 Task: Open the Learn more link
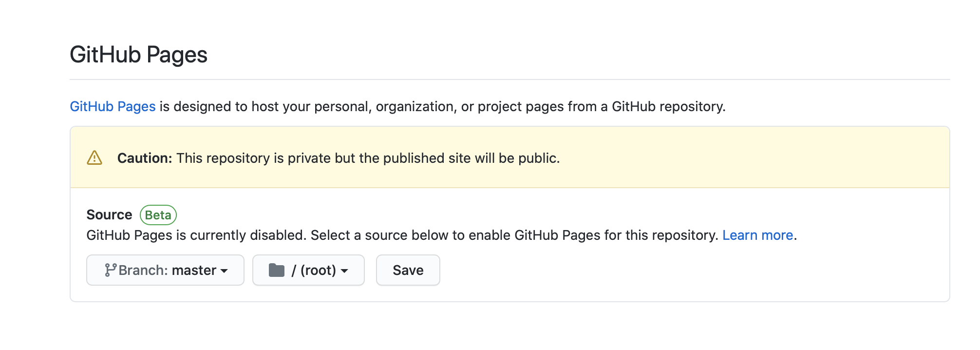click(757, 235)
